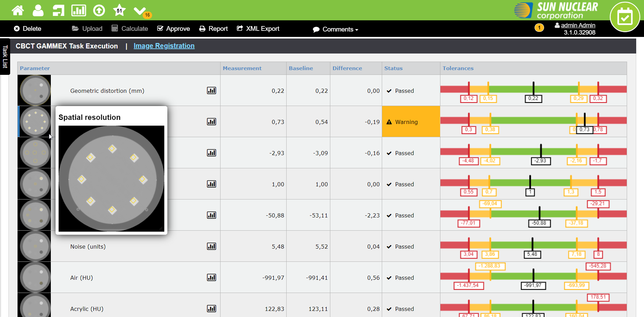The image size is (644, 317).
Task: Click the circular upload arrow icon
Action: point(99,10)
